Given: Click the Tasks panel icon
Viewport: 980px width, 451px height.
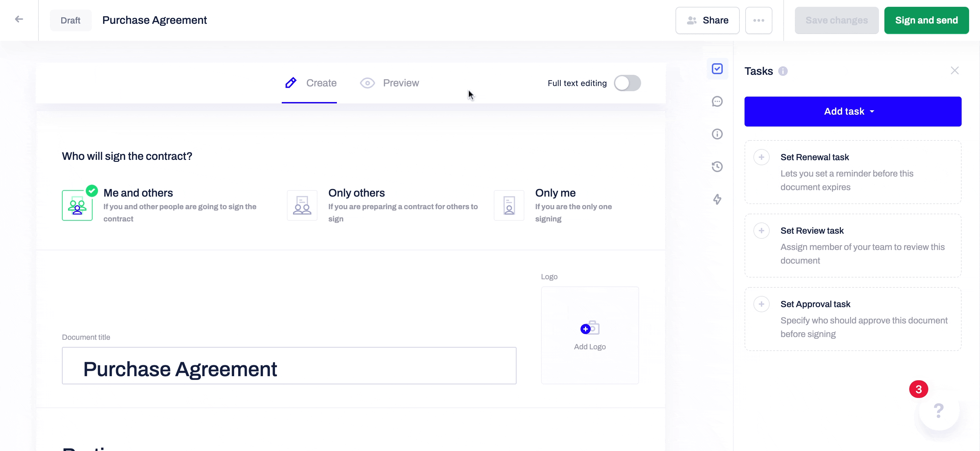Looking at the screenshot, I should tap(718, 69).
